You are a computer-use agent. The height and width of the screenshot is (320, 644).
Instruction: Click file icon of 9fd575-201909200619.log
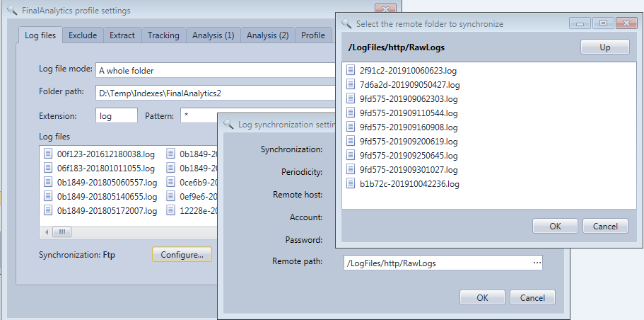tap(351, 141)
